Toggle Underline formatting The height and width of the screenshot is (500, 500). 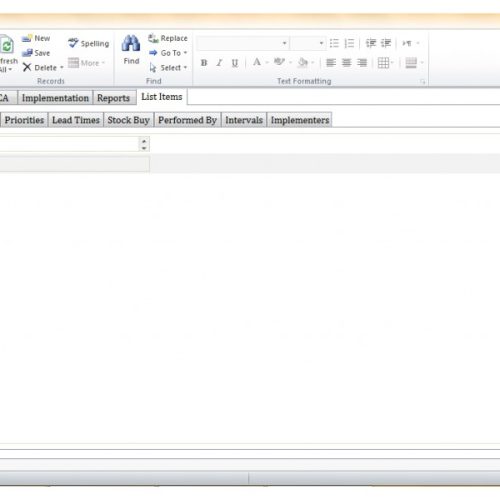[235, 63]
